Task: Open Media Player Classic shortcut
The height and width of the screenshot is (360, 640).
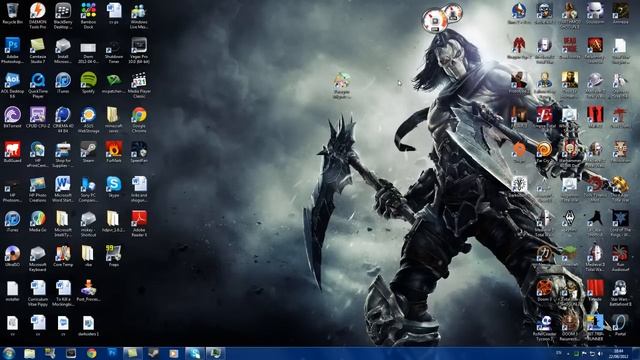Action: point(139,85)
